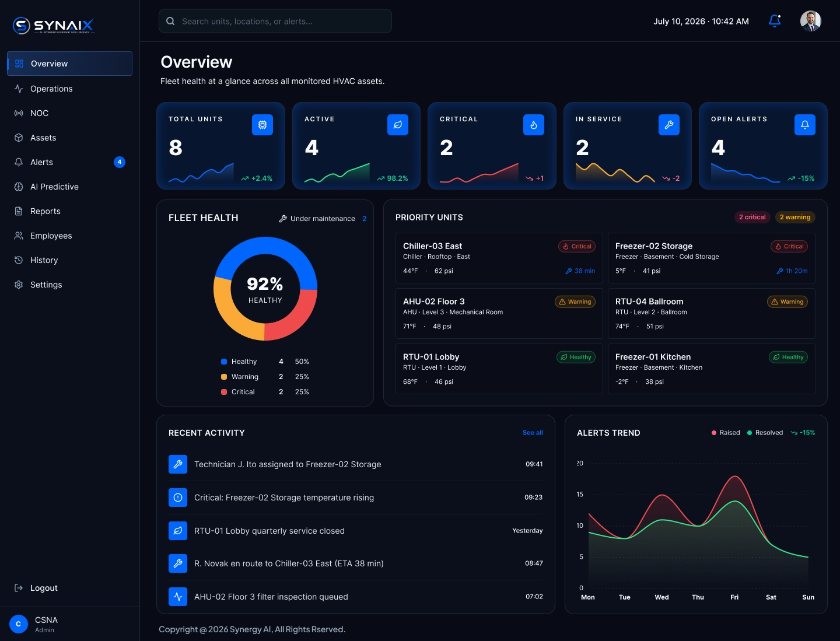Screen dimensions: 840x641
Task: Click the leaf icon beside RTU-01 quarterly service
Action: pyautogui.click(x=178, y=531)
